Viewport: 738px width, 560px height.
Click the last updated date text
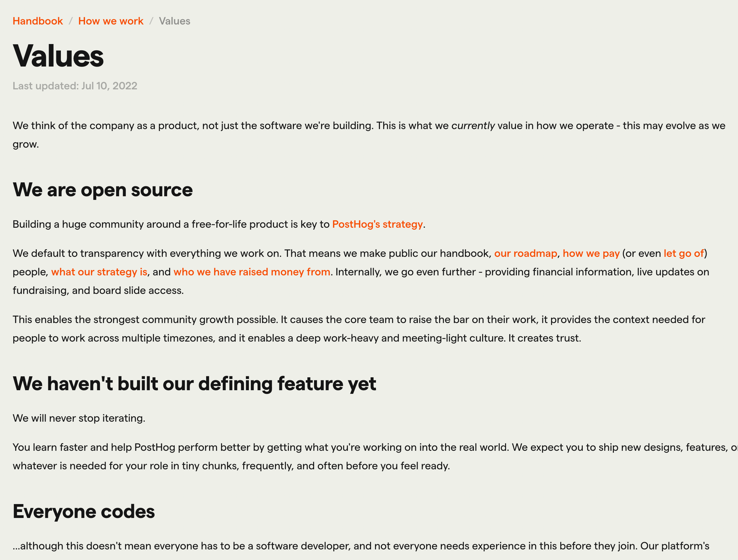click(75, 86)
